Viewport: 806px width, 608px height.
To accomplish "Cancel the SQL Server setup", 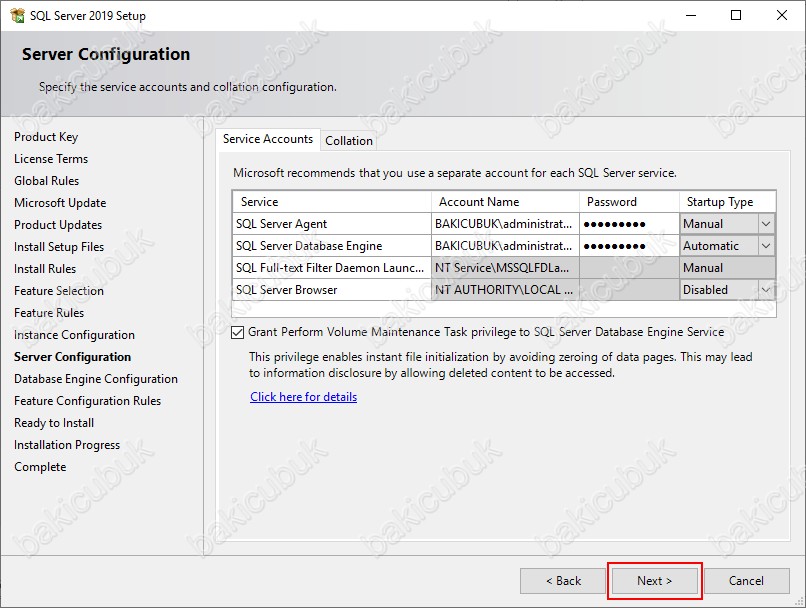I will point(746,581).
